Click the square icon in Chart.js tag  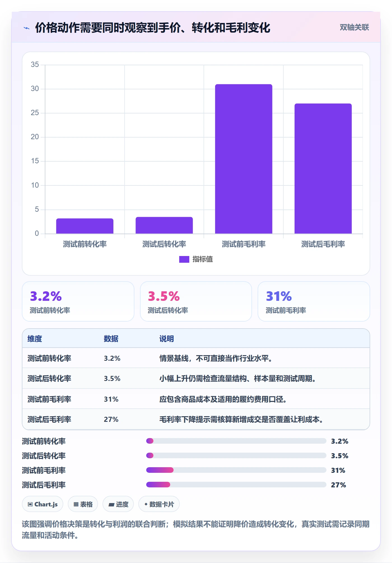tap(30, 504)
